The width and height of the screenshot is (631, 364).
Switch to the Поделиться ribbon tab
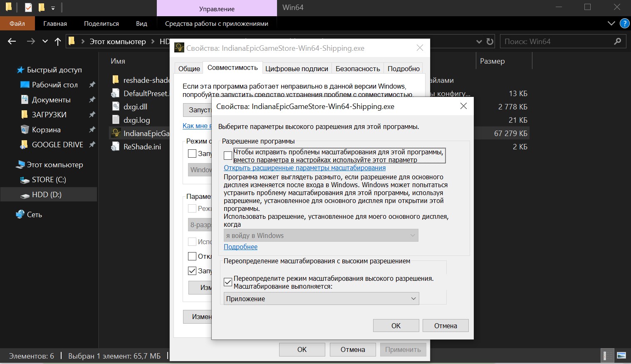point(101,23)
